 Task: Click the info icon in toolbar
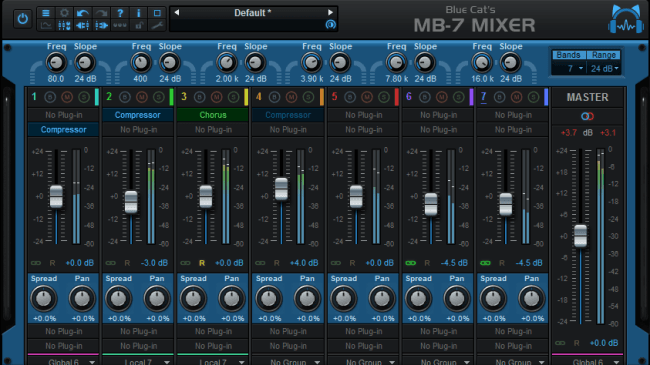click(x=138, y=13)
